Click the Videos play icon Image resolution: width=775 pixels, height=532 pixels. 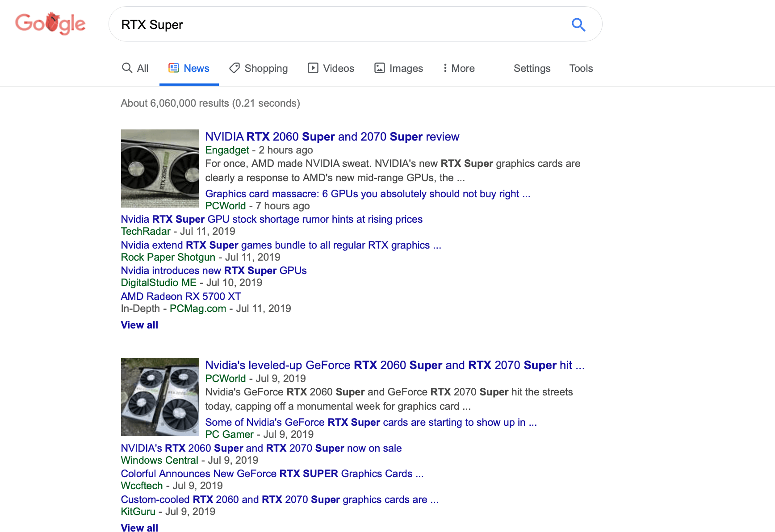(x=313, y=68)
